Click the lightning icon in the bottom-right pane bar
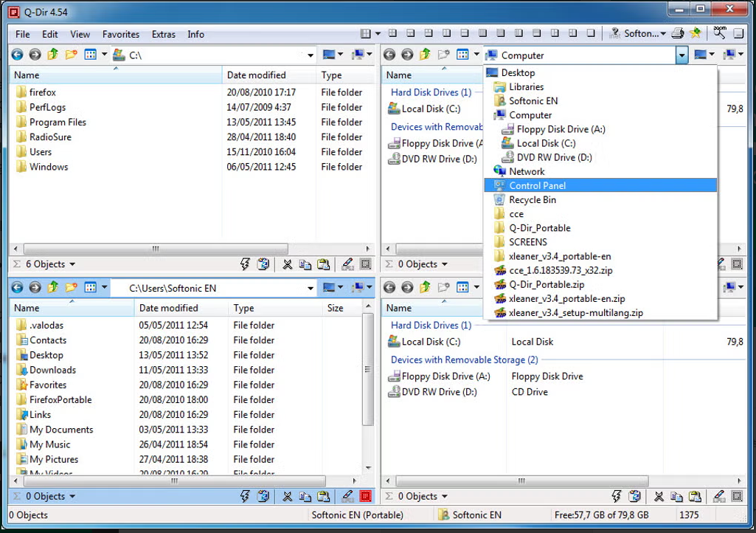 (x=616, y=496)
